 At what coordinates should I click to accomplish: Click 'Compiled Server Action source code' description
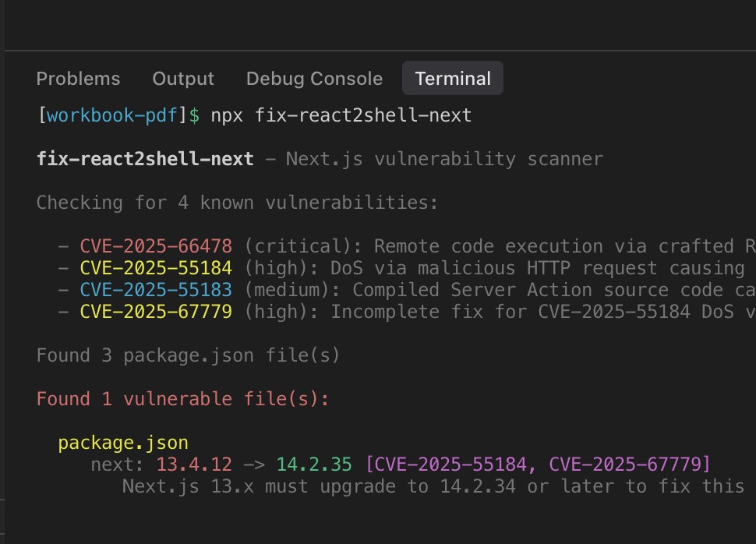click(x=538, y=290)
